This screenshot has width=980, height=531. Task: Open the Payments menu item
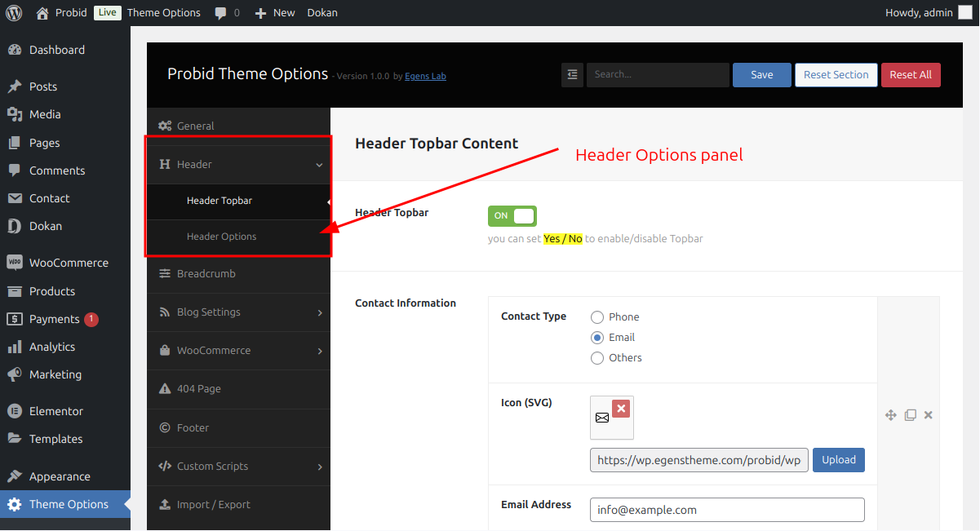click(x=65, y=319)
